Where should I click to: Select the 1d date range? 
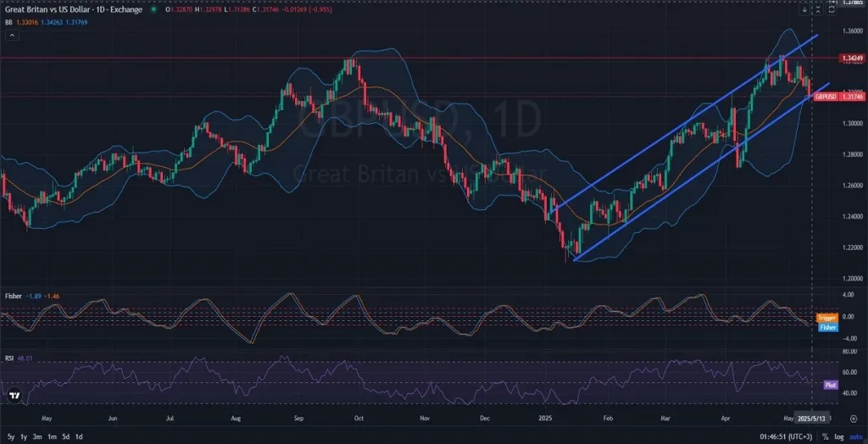tap(79, 437)
